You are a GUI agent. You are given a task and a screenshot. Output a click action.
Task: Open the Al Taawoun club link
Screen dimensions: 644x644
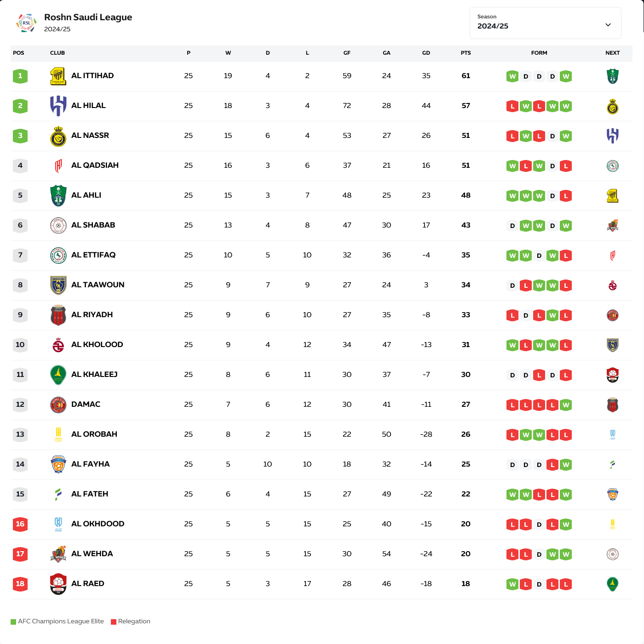[98, 285]
